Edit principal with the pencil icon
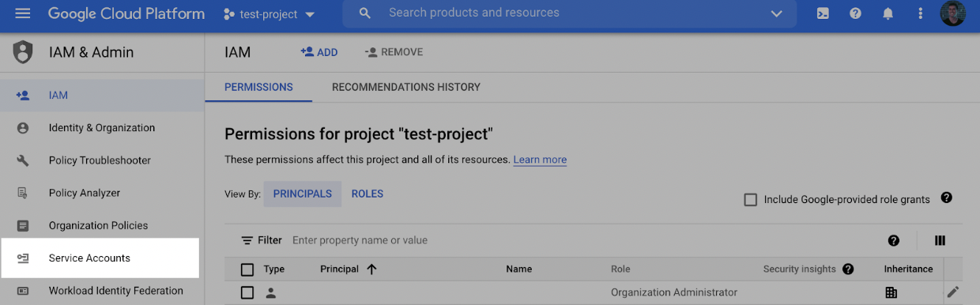Image resolution: width=980 pixels, height=305 pixels. (x=953, y=292)
